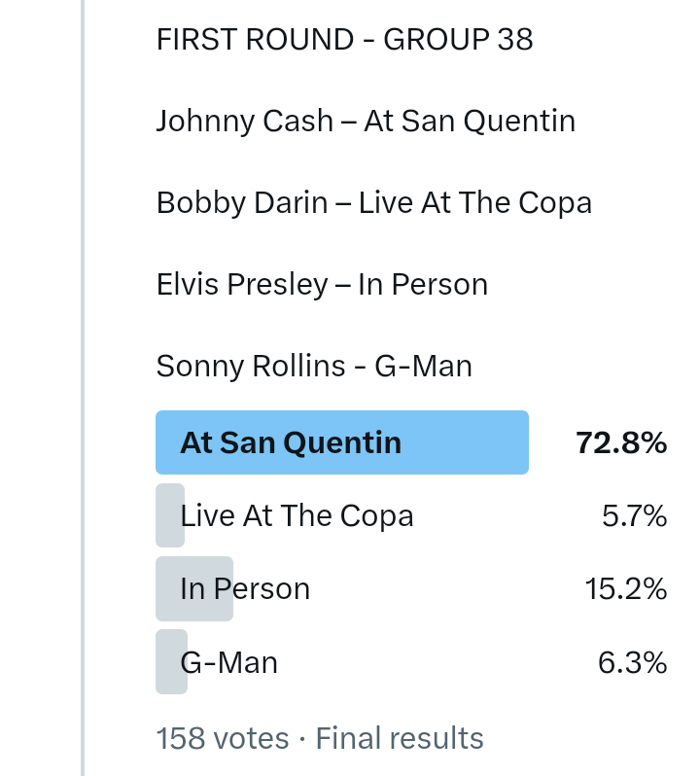Click the FIRST ROUND - GROUP 38 heading
700x776 pixels.
click(x=344, y=40)
